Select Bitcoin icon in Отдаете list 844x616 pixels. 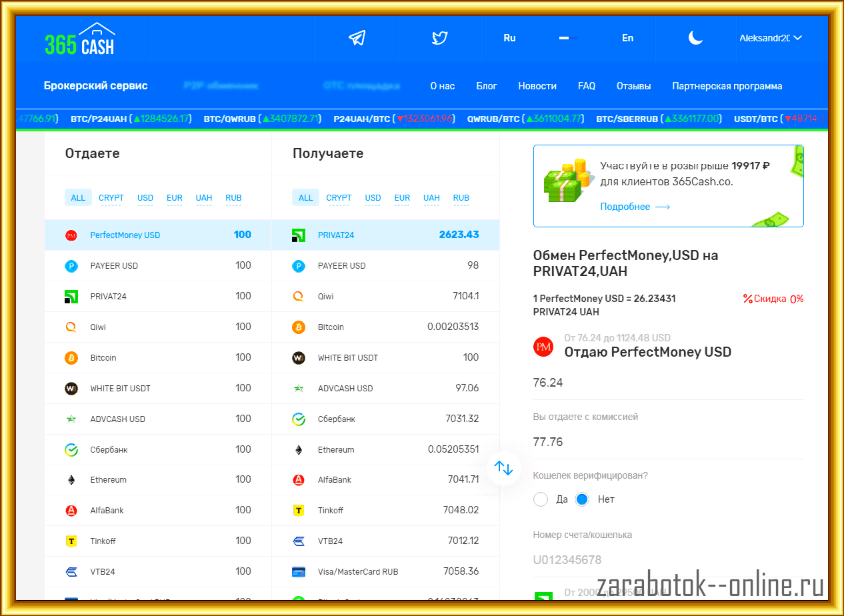[x=71, y=358]
